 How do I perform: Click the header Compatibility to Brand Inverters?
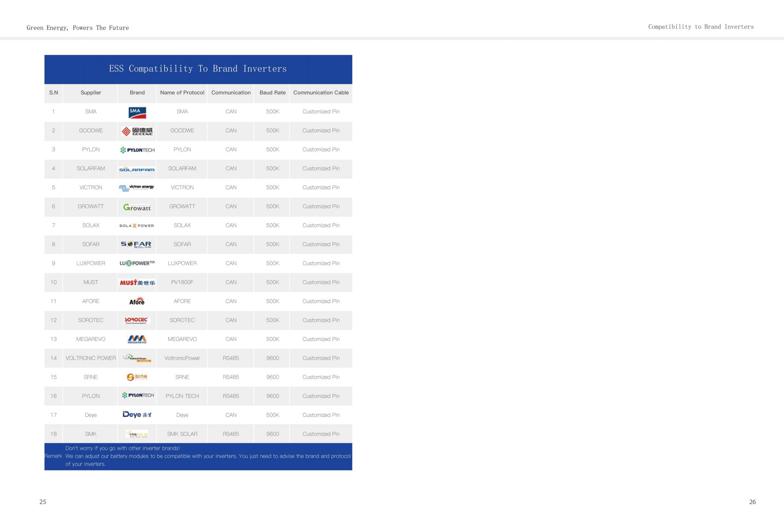coord(701,27)
